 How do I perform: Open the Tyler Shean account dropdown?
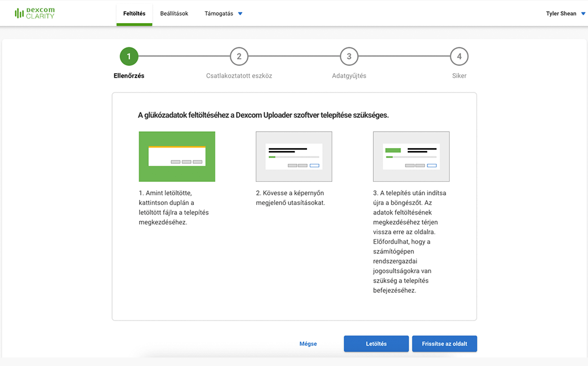coord(565,14)
